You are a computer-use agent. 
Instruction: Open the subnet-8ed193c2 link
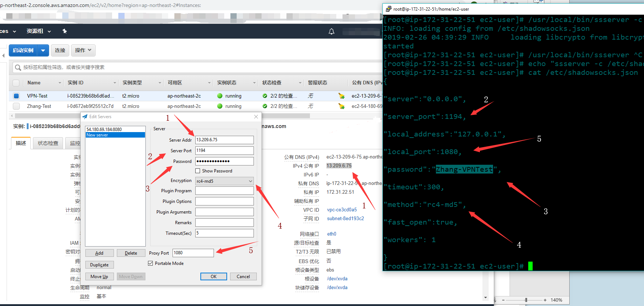pyautogui.click(x=345, y=219)
